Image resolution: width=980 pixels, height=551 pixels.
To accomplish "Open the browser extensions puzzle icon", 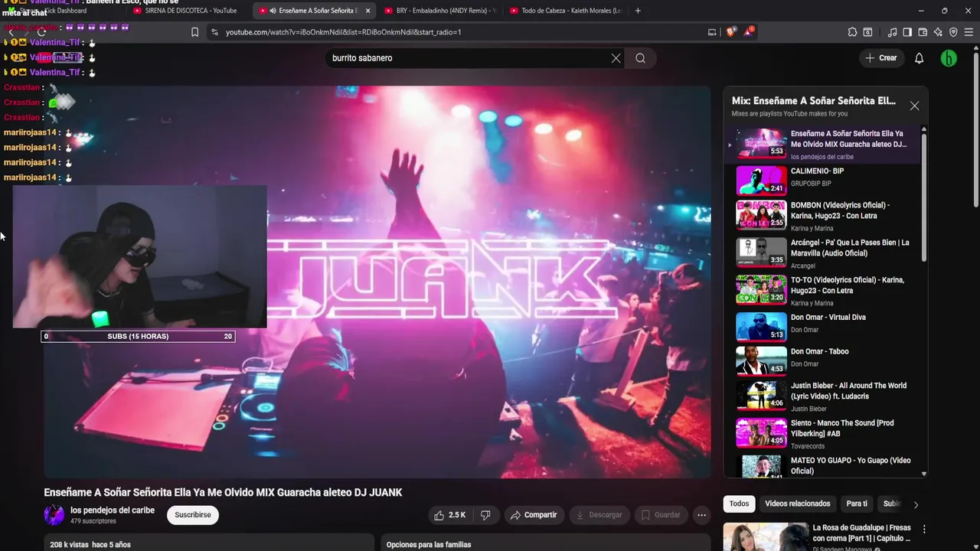I will (852, 32).
